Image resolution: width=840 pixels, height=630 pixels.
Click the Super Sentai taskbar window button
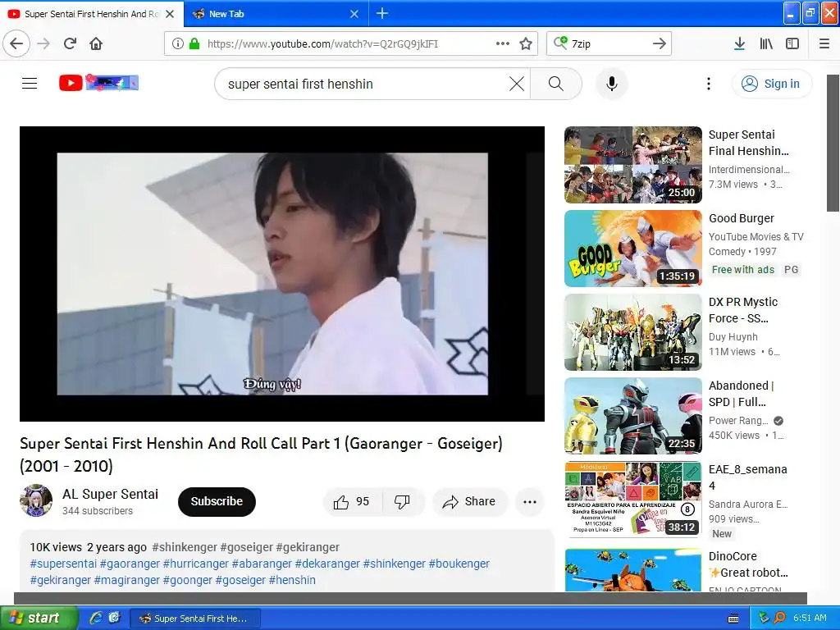pyautogui.click(x=195, y=619)
